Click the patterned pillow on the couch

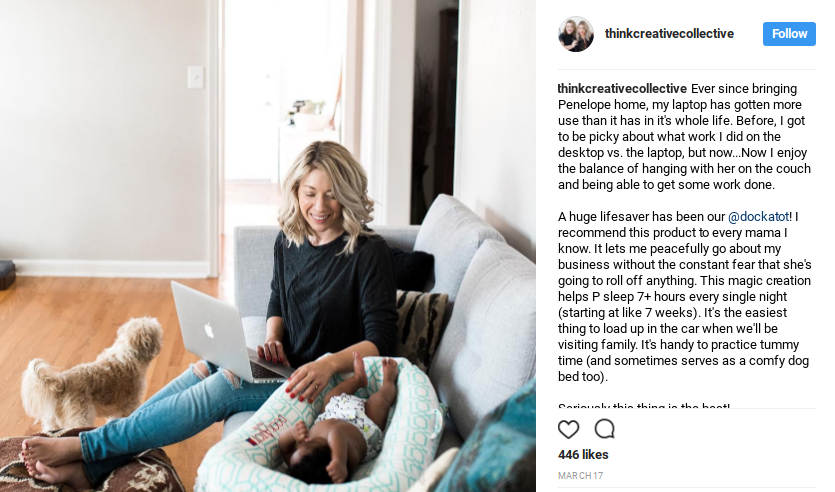[421, 328]
